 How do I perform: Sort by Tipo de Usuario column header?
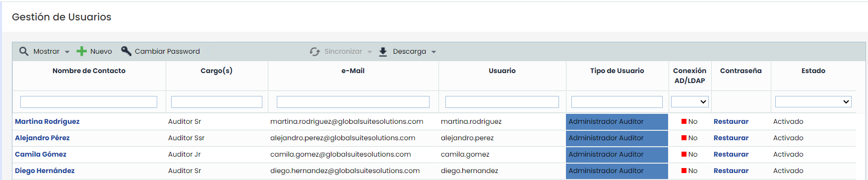[x=617, y=71]
